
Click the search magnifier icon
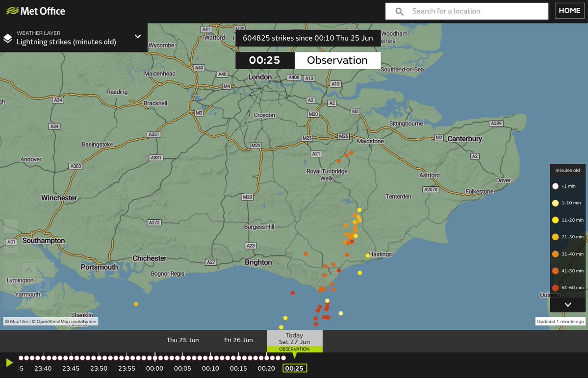[399, 12]
